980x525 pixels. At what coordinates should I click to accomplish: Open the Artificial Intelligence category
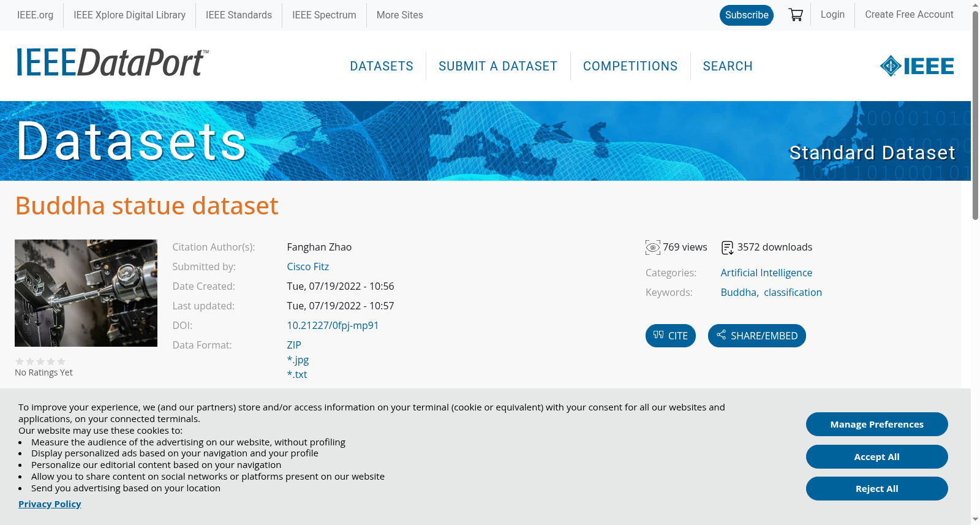[766, 273]
